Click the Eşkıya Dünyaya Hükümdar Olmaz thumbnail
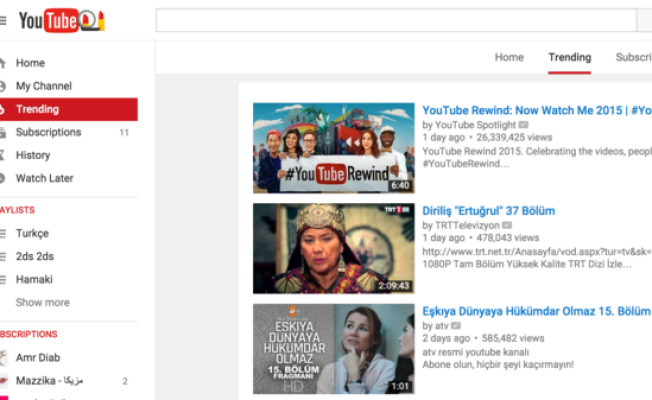Viewport: 652px width, 400px height. coord(333,349)
